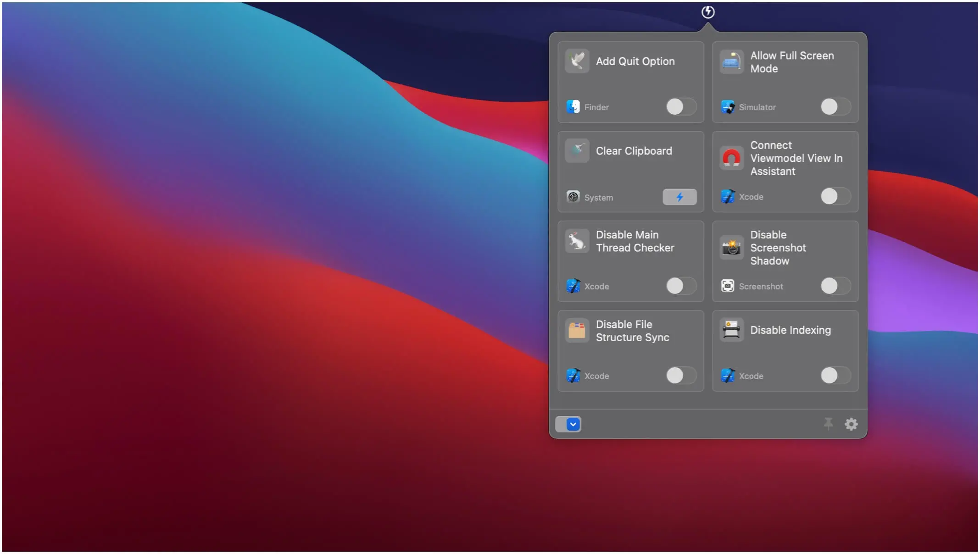Screen dimensions: 980x554
Task: Turn on Disable Screenshot Shadow toggle
Action: [x=835, y=286]
